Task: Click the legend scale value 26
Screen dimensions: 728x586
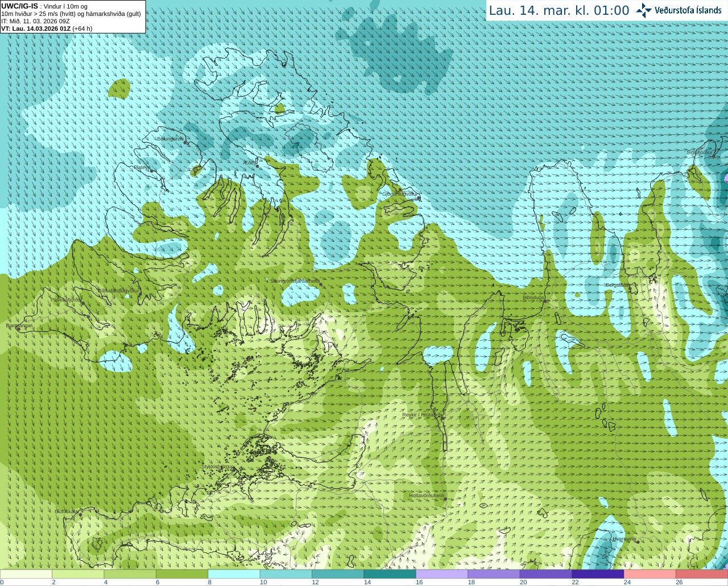Action: point(679,583)
